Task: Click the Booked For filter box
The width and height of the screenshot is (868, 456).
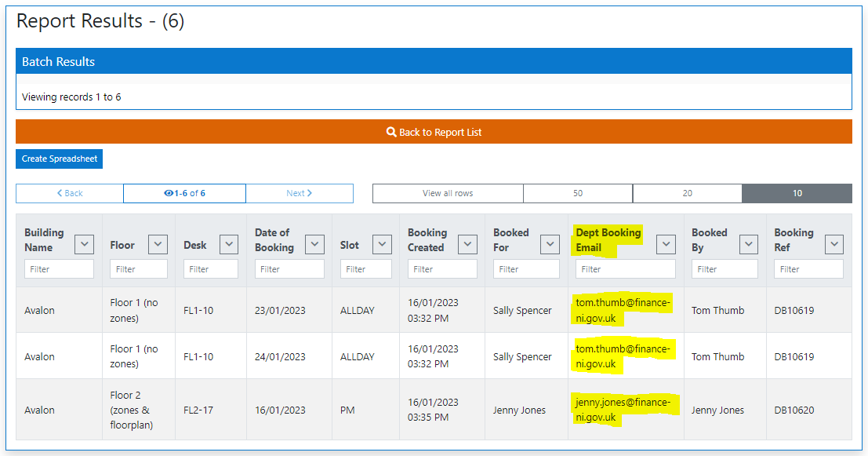Action: tap(526, 268)
